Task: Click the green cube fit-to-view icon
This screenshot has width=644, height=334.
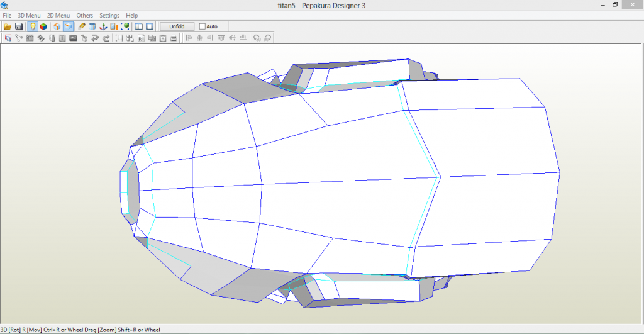Action: click(x=125, y=26)
